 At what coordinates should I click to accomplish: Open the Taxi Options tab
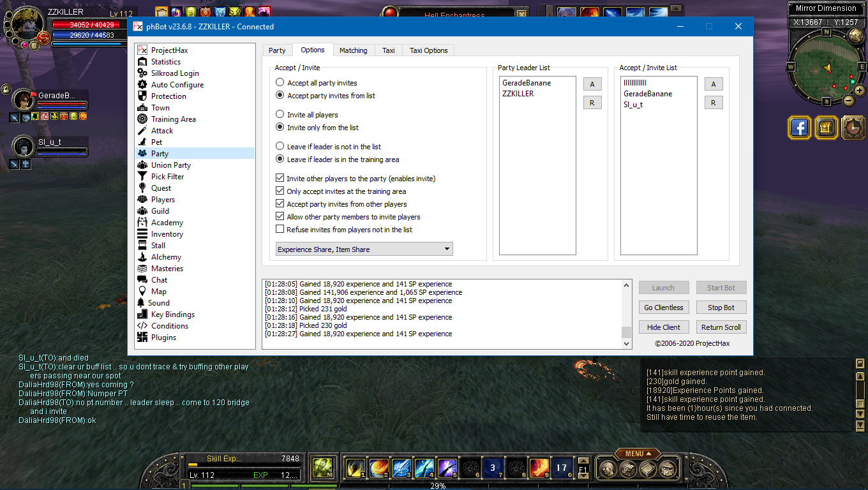click(x=428, y=50)
